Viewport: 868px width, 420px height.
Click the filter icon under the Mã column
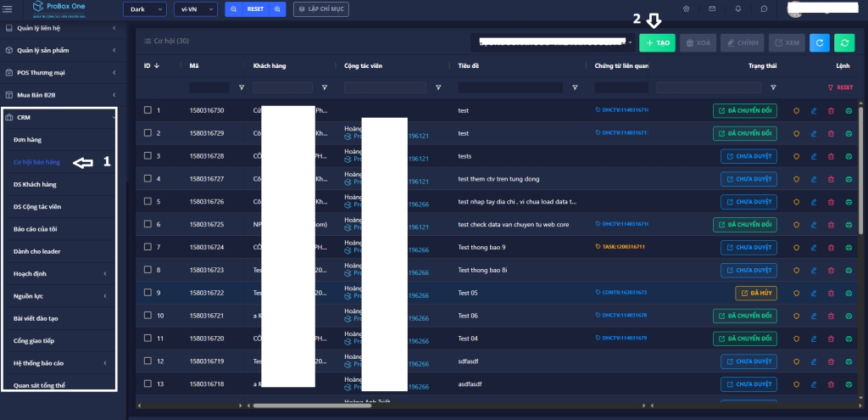tap(242, 87)
